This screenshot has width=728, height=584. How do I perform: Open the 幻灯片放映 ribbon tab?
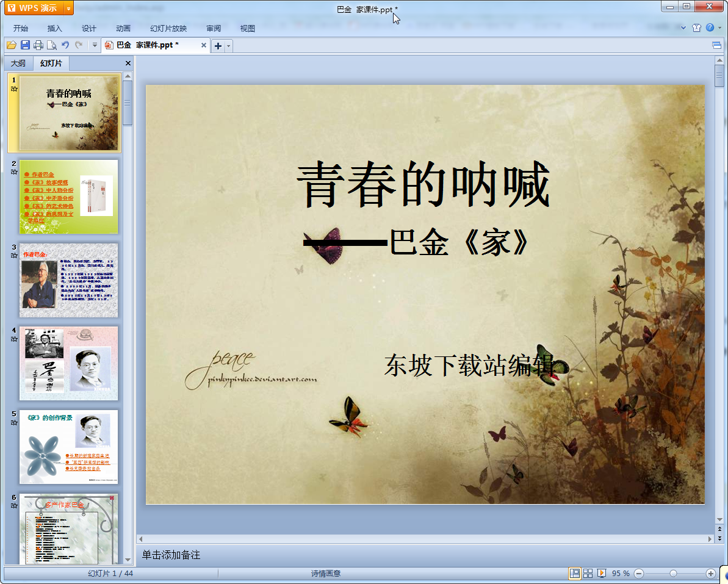(x=168, y=28)
